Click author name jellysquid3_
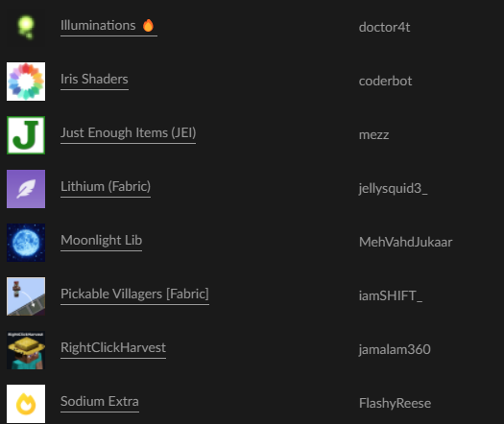The width and height of the screenshot is (504, 424). point(393,189)
